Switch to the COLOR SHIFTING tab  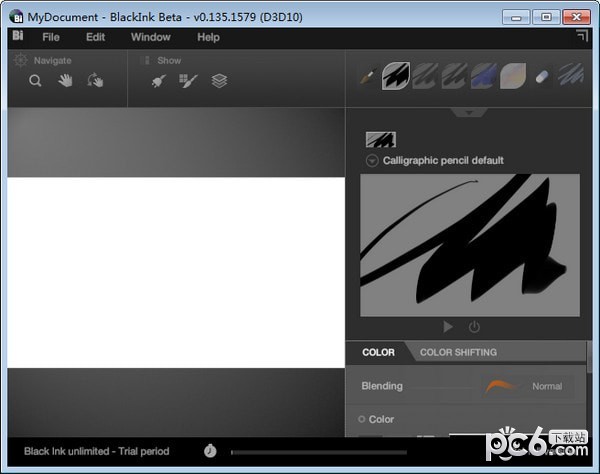point(458,352)
